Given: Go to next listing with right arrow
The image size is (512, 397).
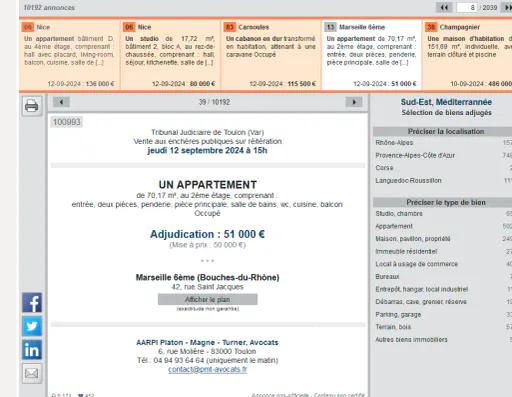Looking at the screenshot, I should tap(354, 102).
